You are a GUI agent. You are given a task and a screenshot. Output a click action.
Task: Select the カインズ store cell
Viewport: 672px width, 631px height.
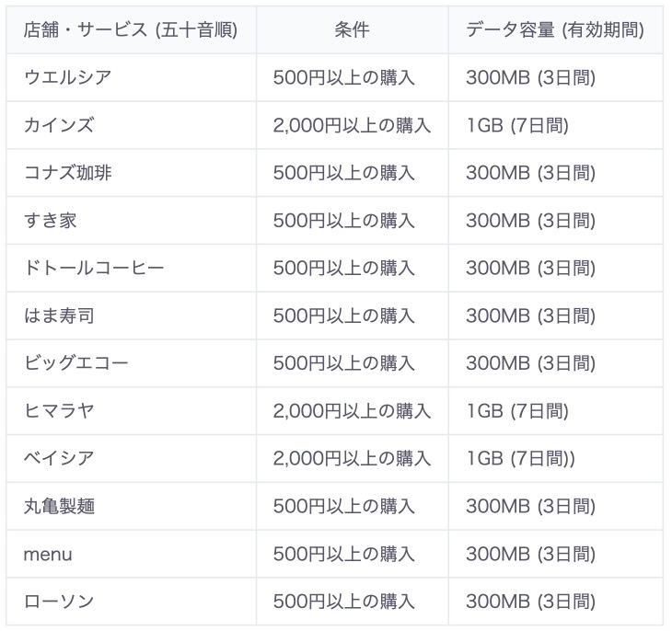59,125
